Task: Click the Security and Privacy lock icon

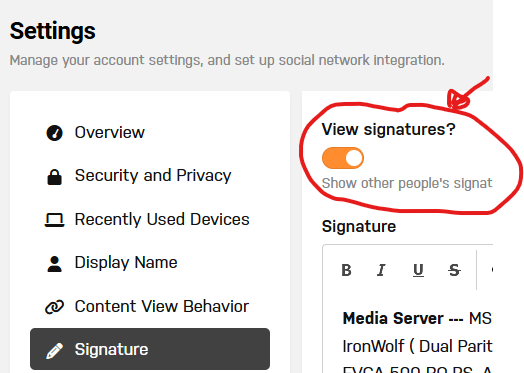Action: click(54, 177)
